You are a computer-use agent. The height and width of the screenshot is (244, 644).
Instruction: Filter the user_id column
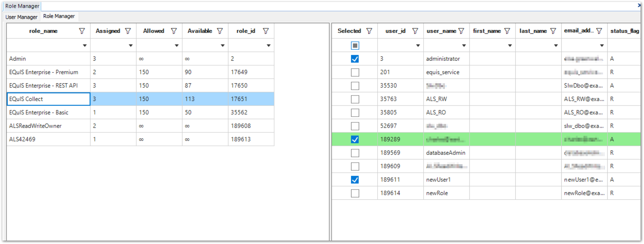point(415,31)
